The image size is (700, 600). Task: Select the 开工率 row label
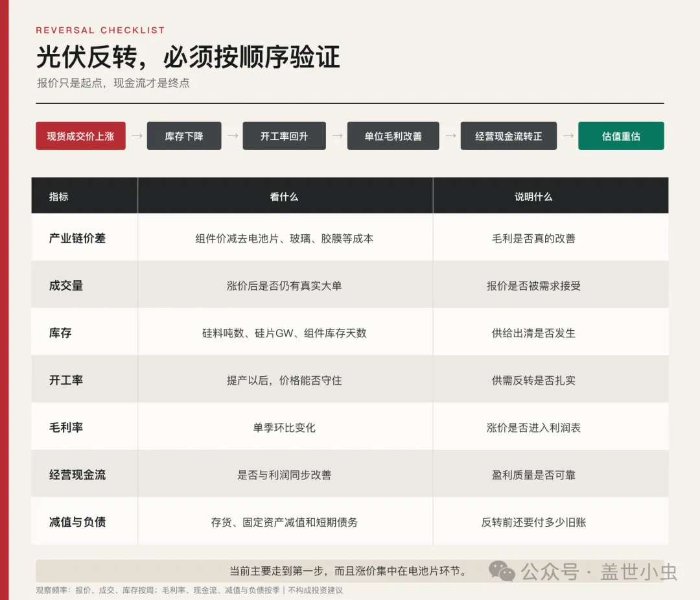click(66, 380)
